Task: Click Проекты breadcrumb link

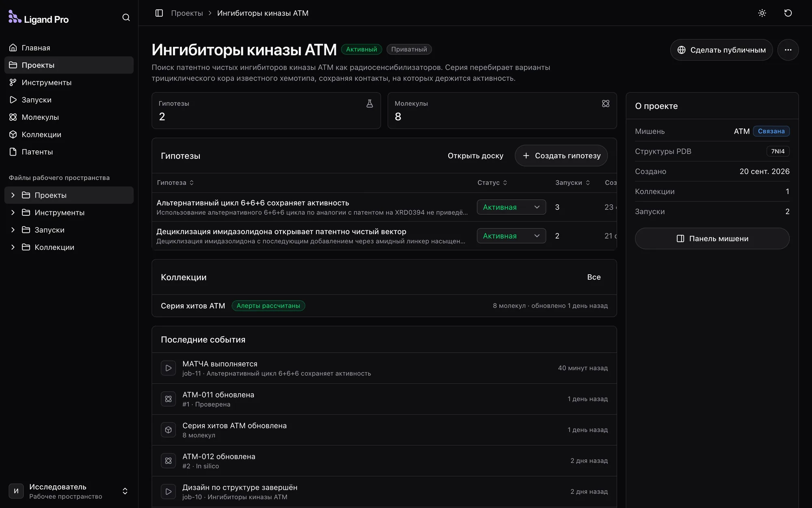Action: pyautogui.click(x=187, y=13)
